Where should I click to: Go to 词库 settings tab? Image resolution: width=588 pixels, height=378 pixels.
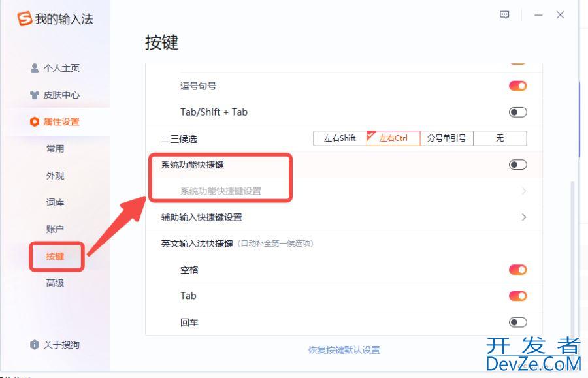[x=55, y=202]
